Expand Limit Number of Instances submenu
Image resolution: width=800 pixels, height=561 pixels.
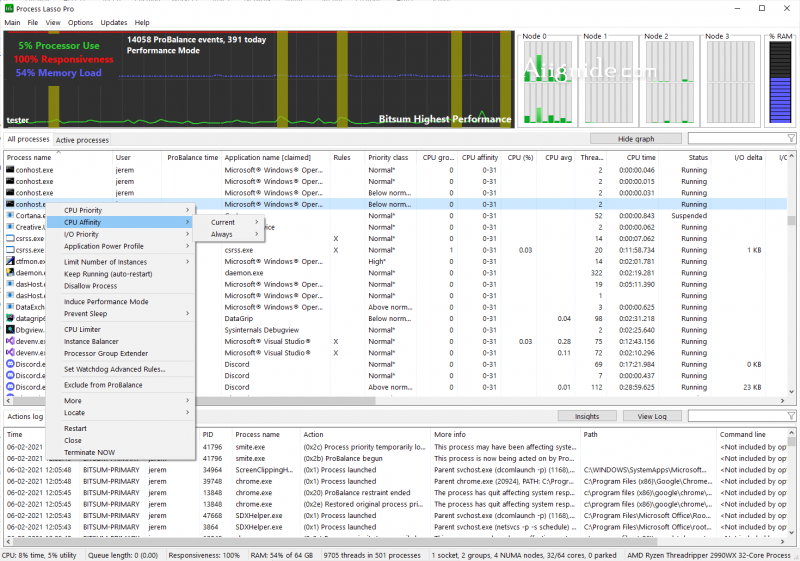(x=120, y=262)
